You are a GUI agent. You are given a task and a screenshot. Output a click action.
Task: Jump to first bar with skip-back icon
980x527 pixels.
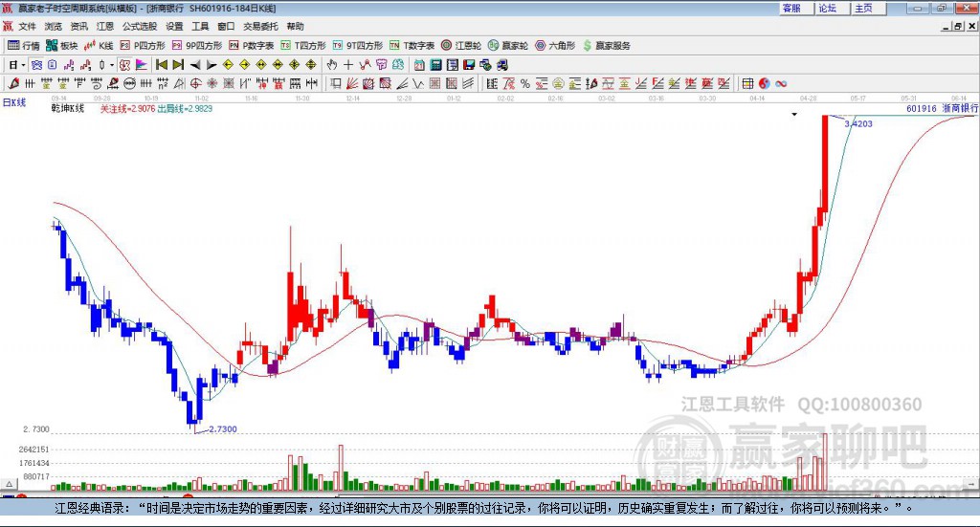tap(161, 65)
